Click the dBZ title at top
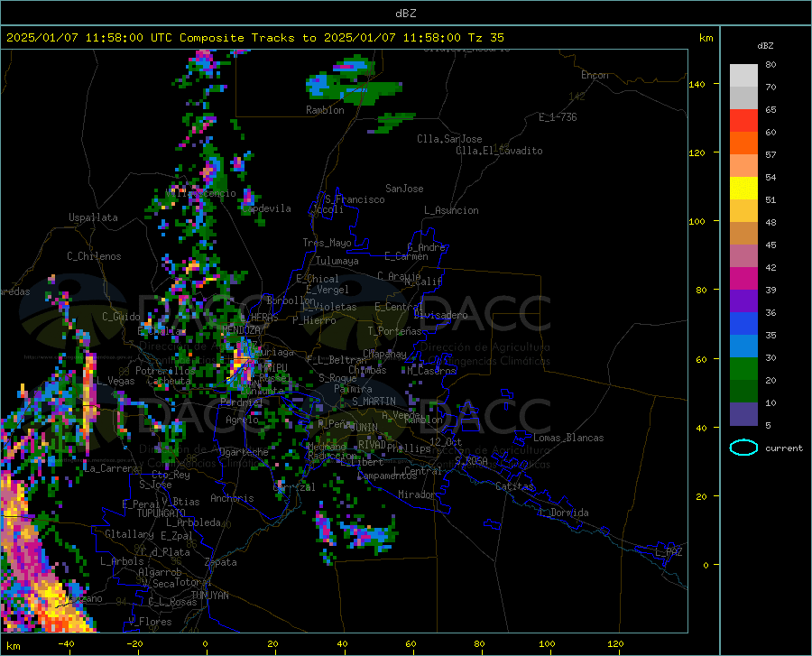This screenshot has height=656, width=812. 405,14
